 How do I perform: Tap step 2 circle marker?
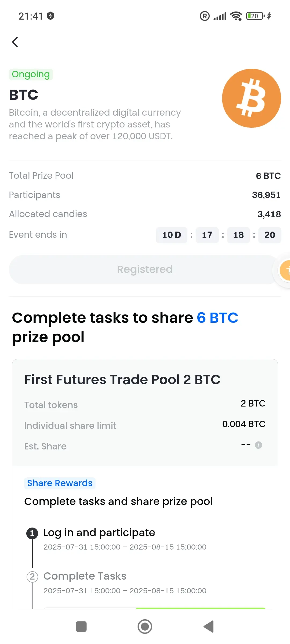(x=32, y=577)
